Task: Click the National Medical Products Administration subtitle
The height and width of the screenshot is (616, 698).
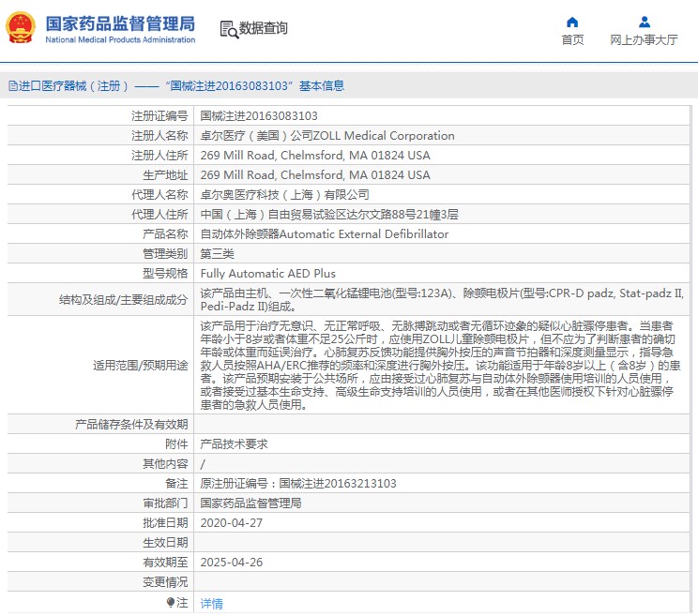Action: click(120, 40)
